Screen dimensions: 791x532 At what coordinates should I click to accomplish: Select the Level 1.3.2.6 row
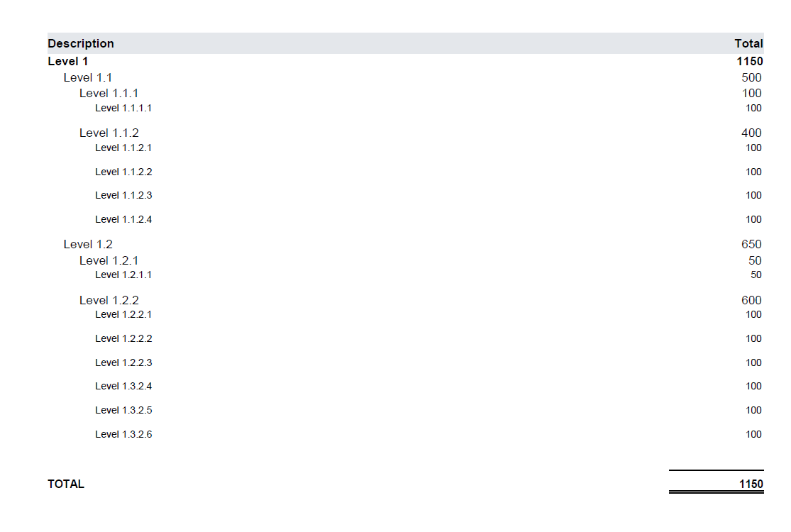(x=406, y=434)
